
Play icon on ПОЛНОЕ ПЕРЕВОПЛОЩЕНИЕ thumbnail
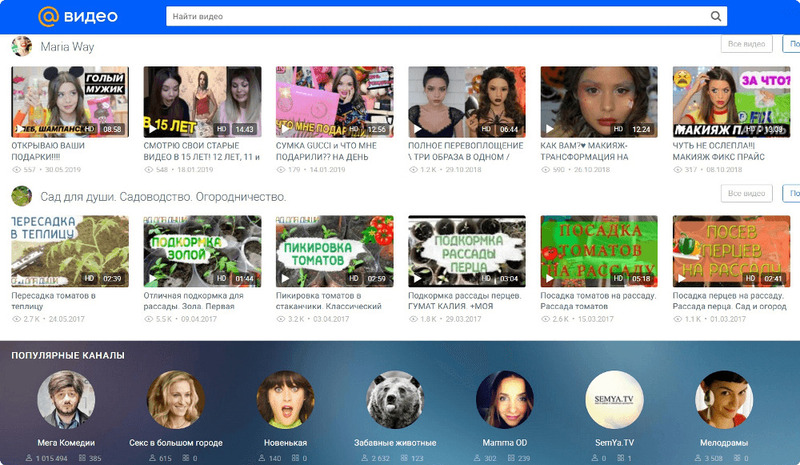(417, 129)
